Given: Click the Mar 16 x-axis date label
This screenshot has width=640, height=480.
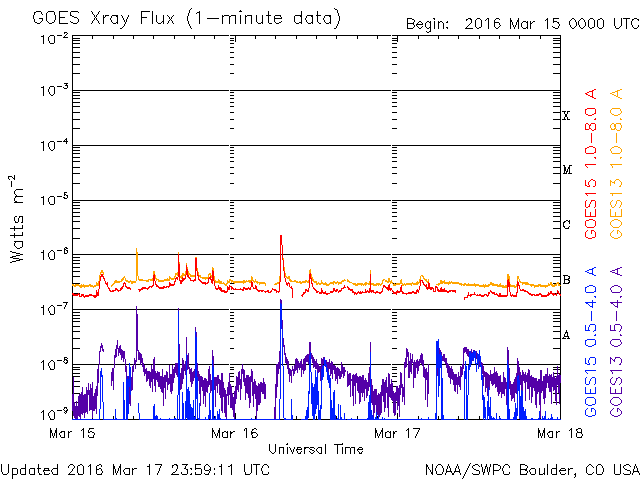Looking at the screenshot, I should tap(233, 433).
